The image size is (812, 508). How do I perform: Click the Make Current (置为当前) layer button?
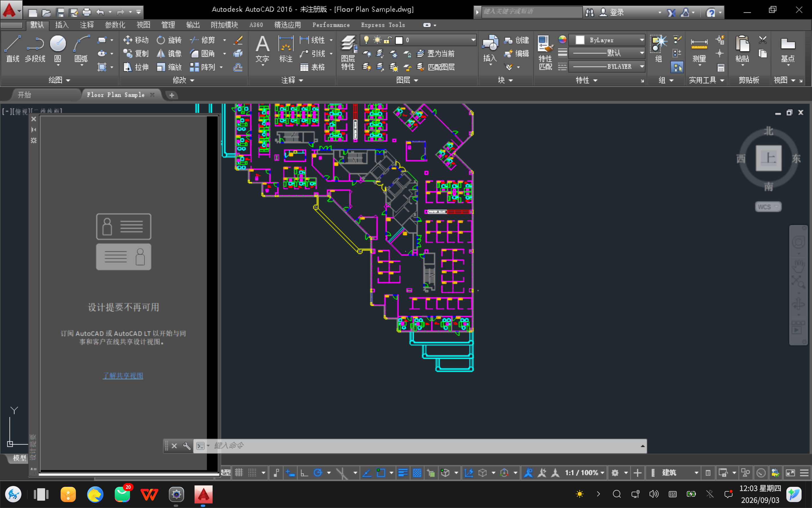pyautogui.click(x=436, y=53)
